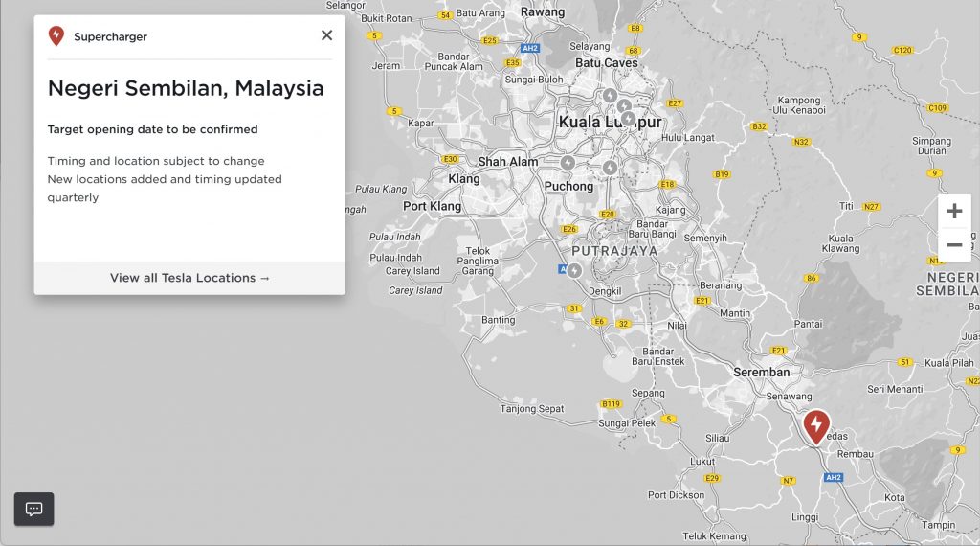This screenshot has width=980, height=546.
Task: Select gray pin southwest of Putrajaya label
Action: (x=574, y=271)
